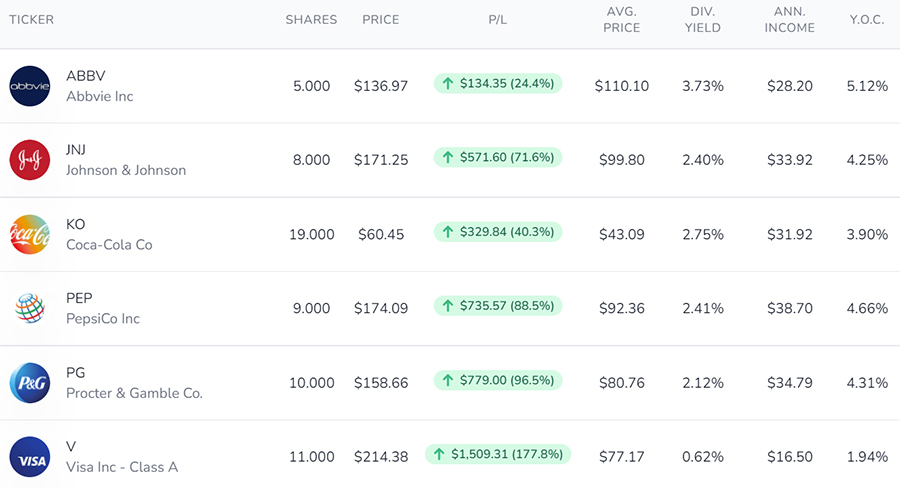The width and height of the screenshot is (900, 488).
Task: Click the average price $77.17
Action: (622, 457)
